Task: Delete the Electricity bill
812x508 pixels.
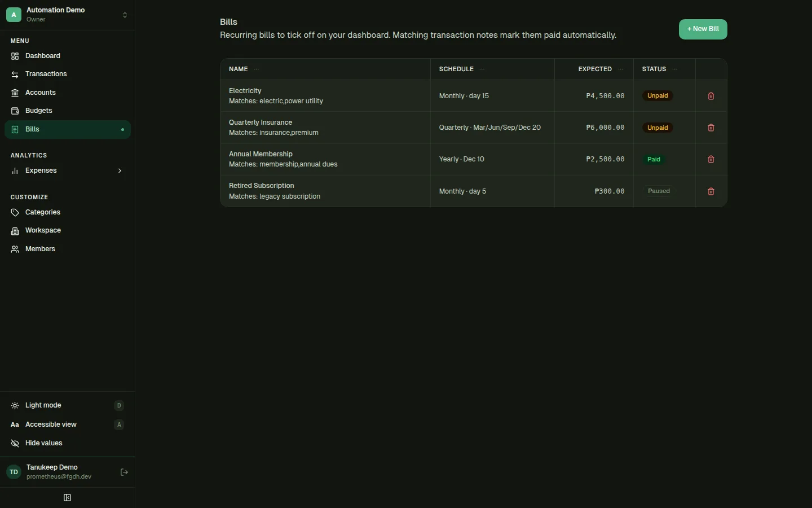Action: 711,97
